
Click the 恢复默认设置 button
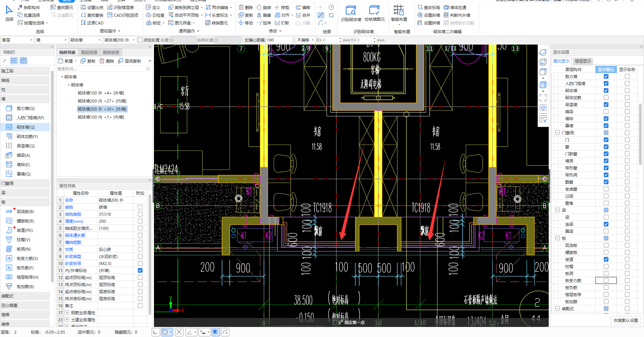[x=626, y=320]
